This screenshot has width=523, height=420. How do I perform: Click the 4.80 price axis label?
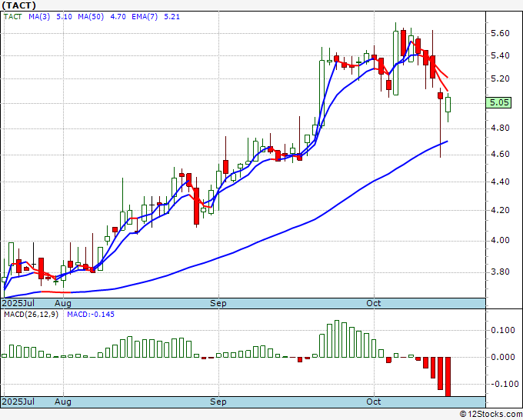point(500,128)
